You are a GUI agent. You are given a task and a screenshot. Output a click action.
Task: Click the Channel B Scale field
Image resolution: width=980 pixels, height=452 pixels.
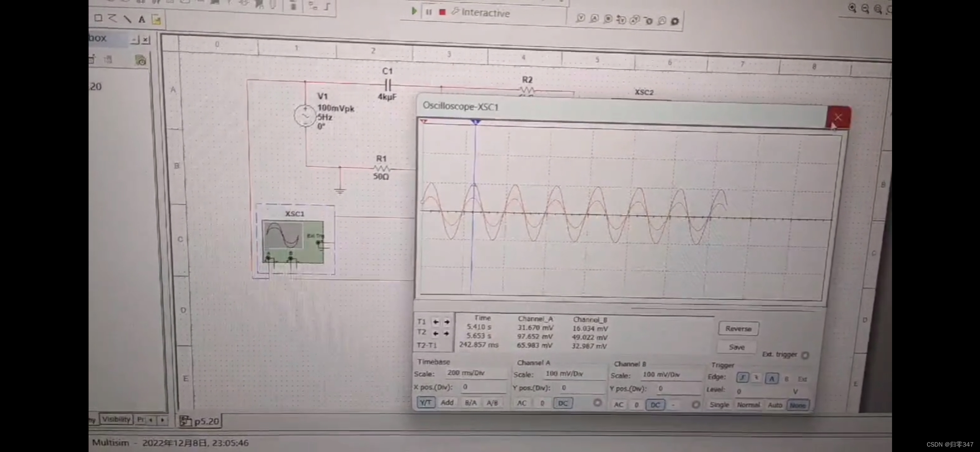[x=671, y=375]
